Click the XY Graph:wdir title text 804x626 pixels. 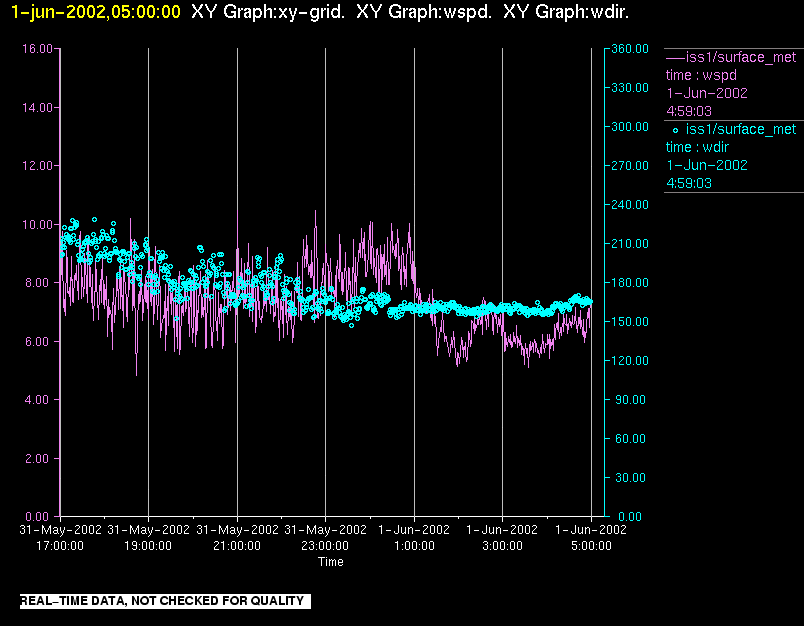566,12
